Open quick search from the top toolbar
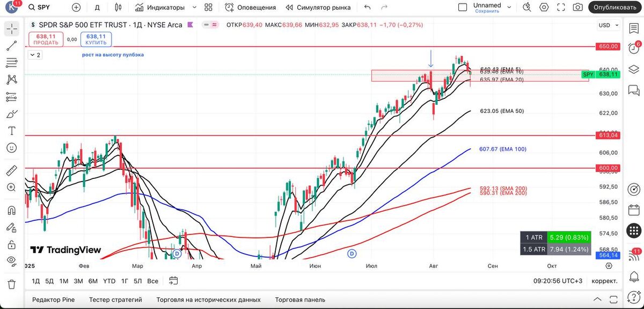 [528, 8]
